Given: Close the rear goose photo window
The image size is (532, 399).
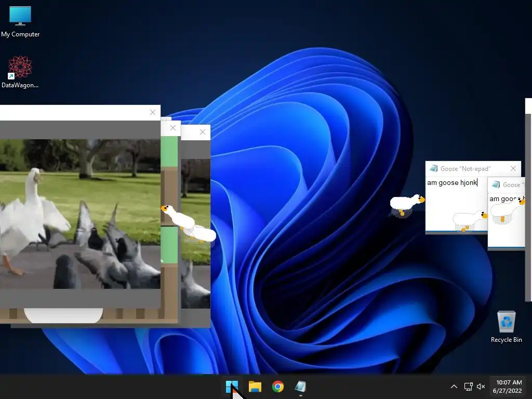Looking at the screenshot, I should point(203,132).
